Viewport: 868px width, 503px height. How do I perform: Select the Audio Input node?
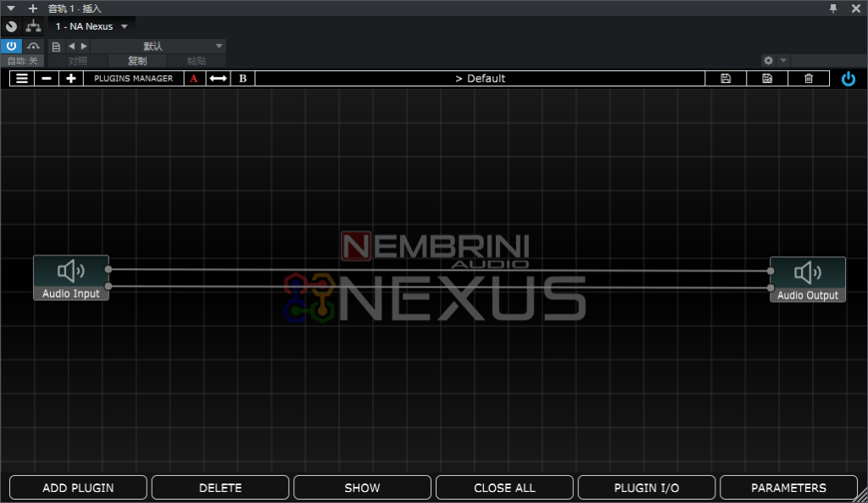click(71, 277)
